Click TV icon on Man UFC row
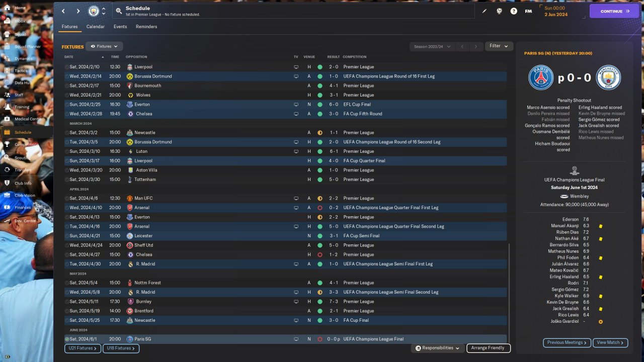Viewport: 644px width, 362px height. coord(296,199)
